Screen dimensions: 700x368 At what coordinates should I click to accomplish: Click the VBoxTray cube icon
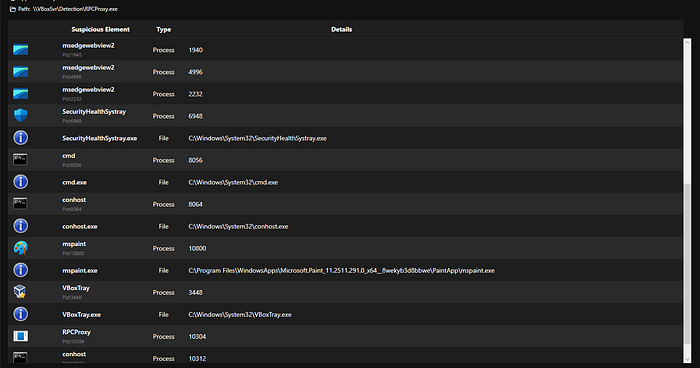(x=20, y=292)
